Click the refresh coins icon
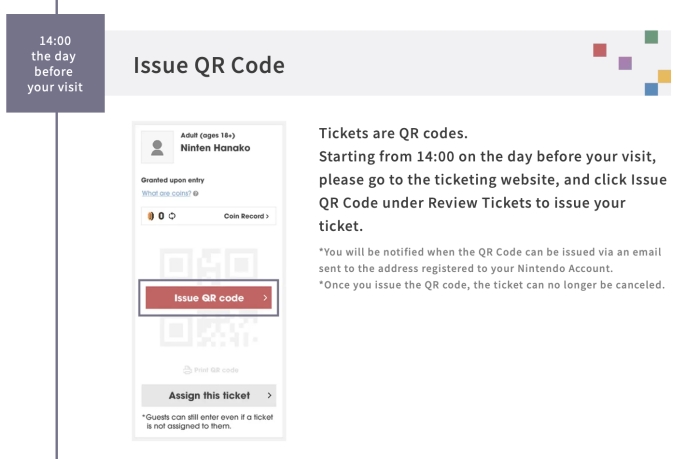Image resolution: width=700 pixels, height=459 pixels. click(174, 216)
